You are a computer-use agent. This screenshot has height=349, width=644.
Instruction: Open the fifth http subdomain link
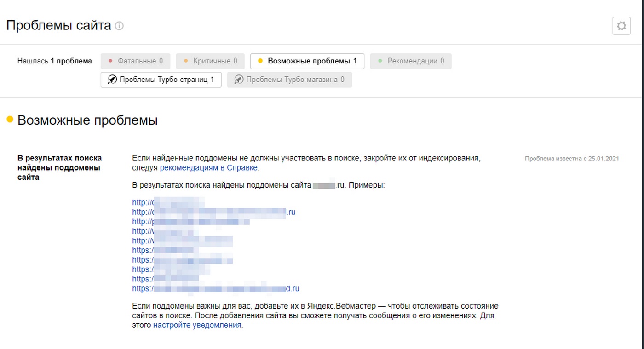click(x=182, y=240)
